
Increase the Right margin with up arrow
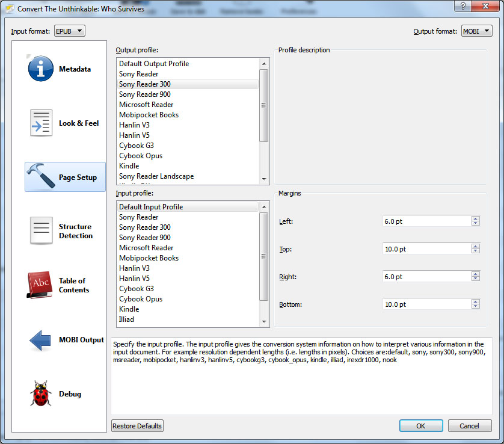point(476,274)
